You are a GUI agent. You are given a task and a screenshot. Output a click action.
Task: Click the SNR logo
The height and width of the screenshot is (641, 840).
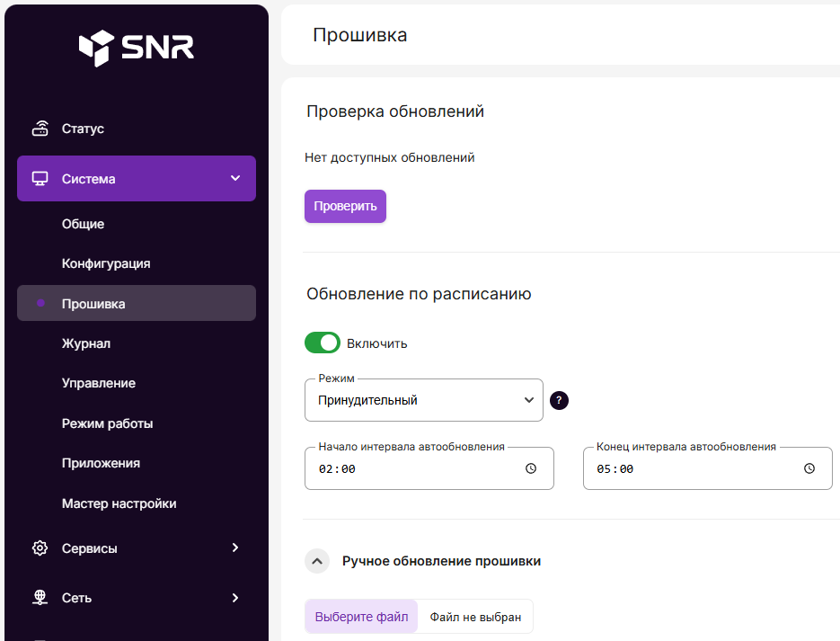(136, 49)
